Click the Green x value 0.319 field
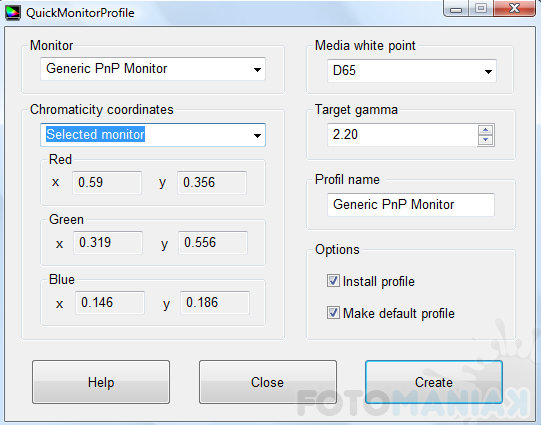541x425 pixels. (108, 243)
